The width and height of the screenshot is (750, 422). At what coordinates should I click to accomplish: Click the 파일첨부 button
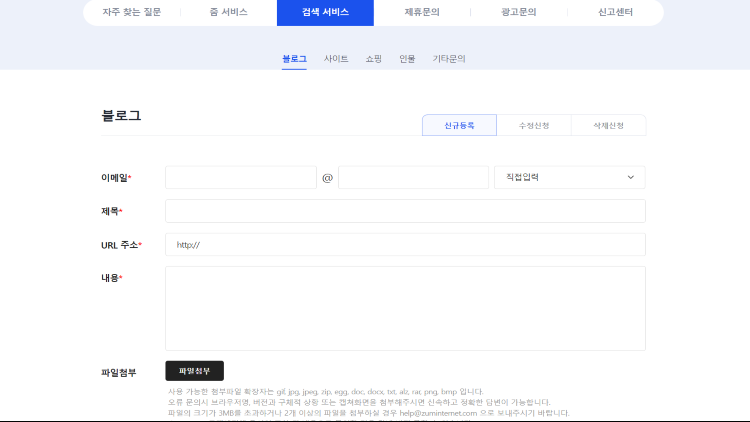click(x=195, y=371)
